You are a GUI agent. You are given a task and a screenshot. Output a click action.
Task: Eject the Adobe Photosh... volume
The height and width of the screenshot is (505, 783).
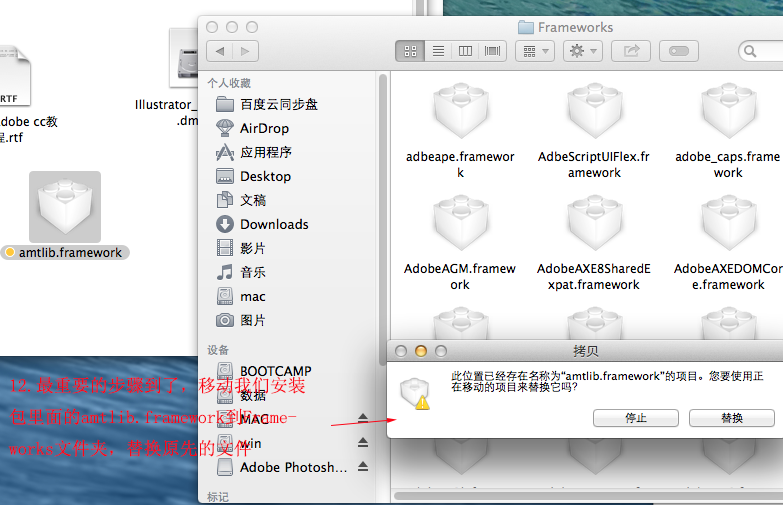(363, 467)
